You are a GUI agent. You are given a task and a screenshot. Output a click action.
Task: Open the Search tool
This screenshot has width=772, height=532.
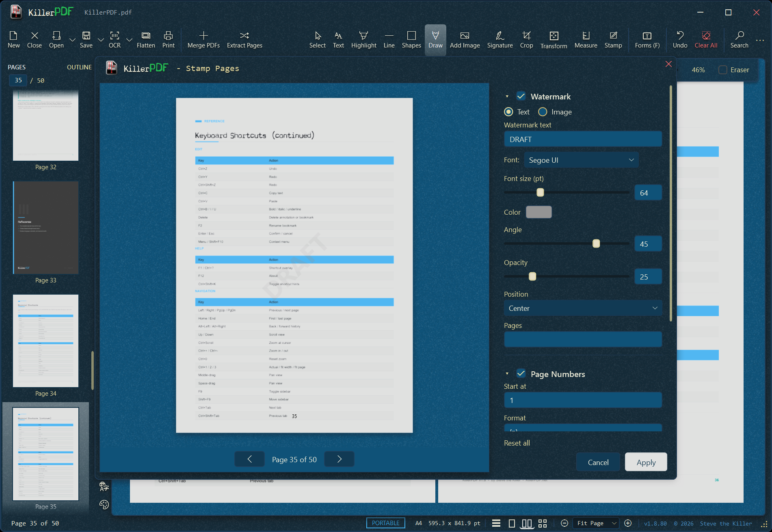pos(739,40)
